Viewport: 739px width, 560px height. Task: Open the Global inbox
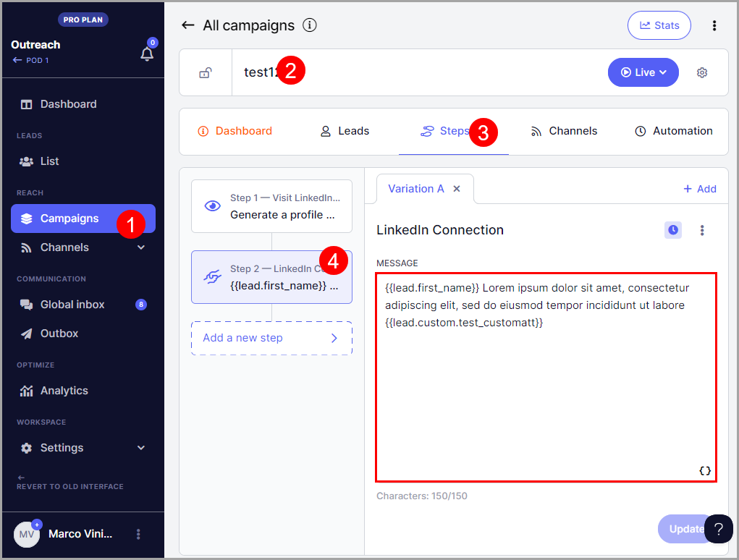pyautogui.click(x=72, y=305)
